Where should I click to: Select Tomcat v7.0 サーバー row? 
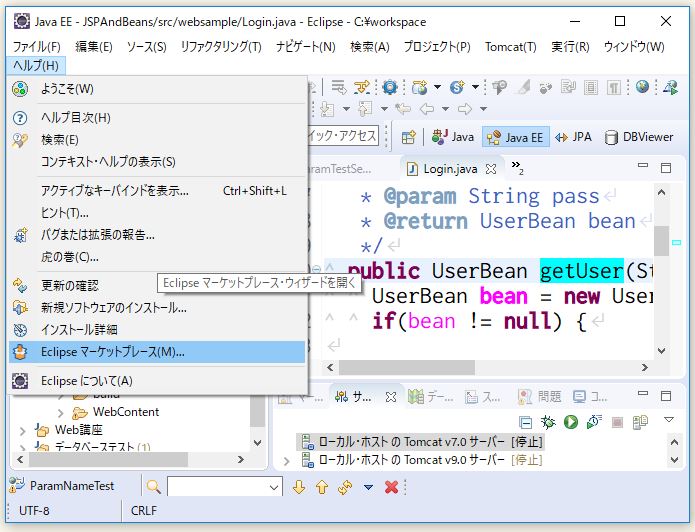(x=421, y=442)
